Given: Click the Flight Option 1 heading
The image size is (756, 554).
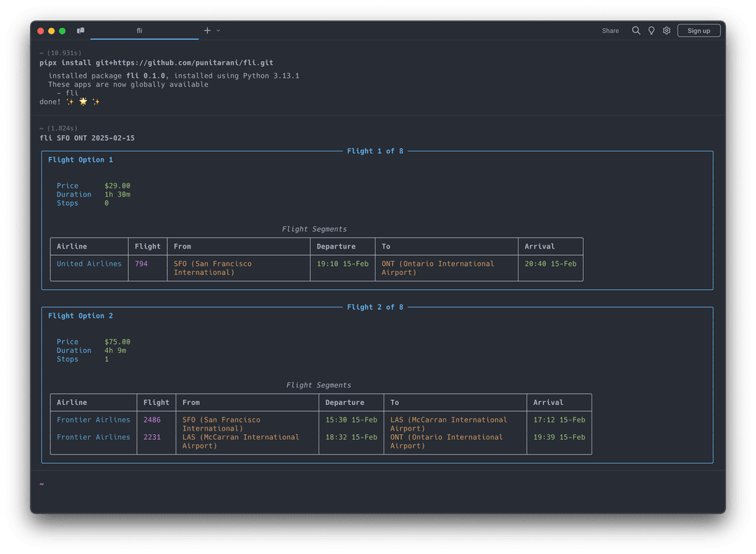Looking at the screenshot, I should [80, 160].
